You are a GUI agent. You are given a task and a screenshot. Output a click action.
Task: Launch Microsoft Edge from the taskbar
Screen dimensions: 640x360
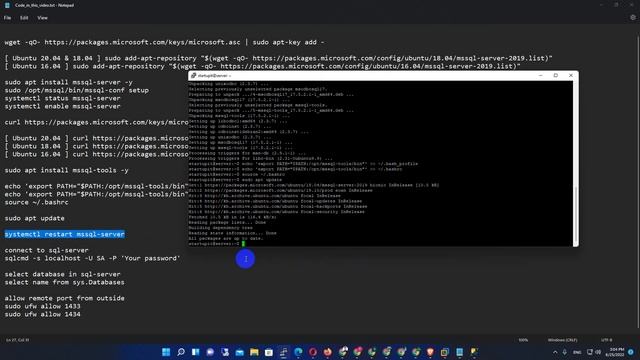(298, 352)
